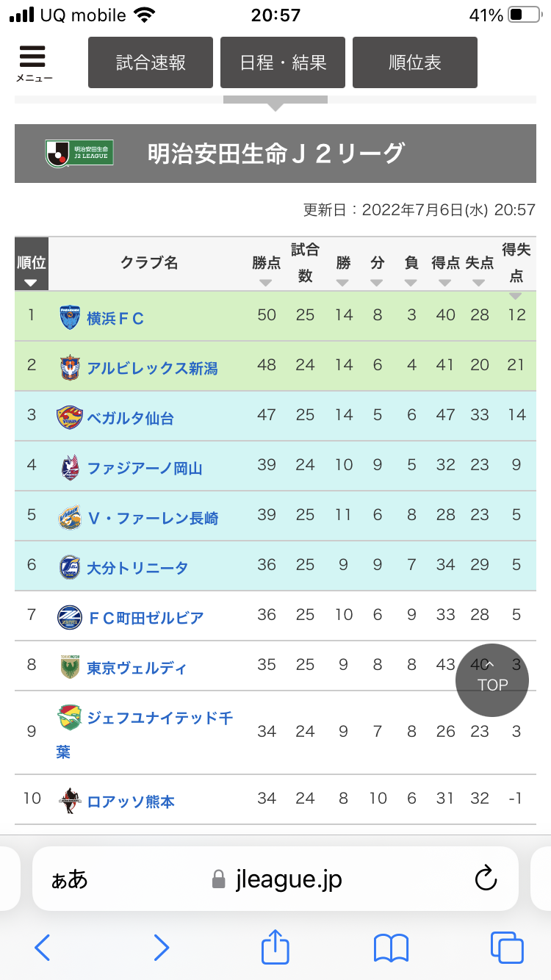Open the アルビレックス新潟 club link
Image resolution: width=551 pixels, height=980 pixels.
pyautogui.click(x=152, y=368)
